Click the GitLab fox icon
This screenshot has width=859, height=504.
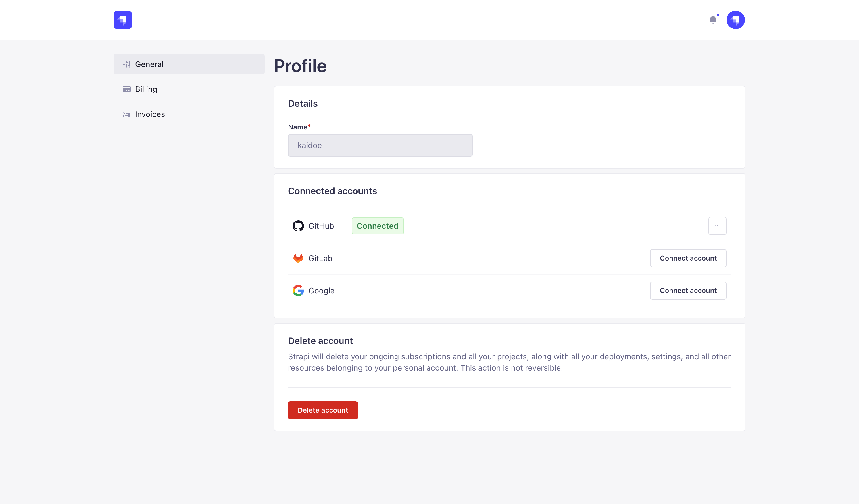(298, 258)
